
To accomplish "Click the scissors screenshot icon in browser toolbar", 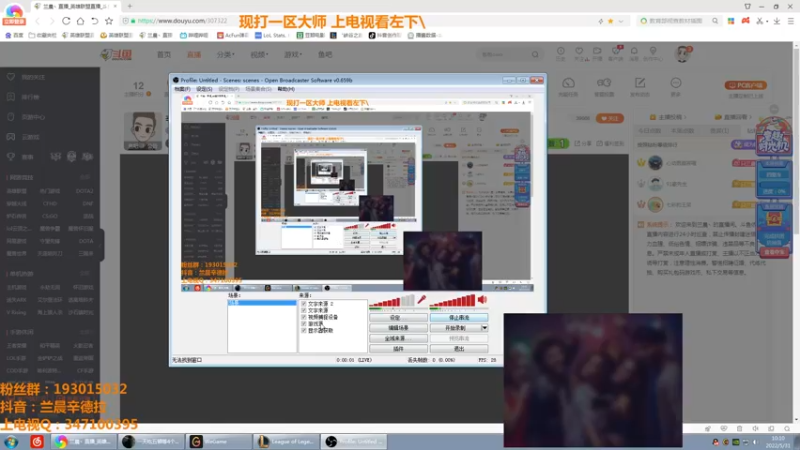I will click(x=759, y=21).
